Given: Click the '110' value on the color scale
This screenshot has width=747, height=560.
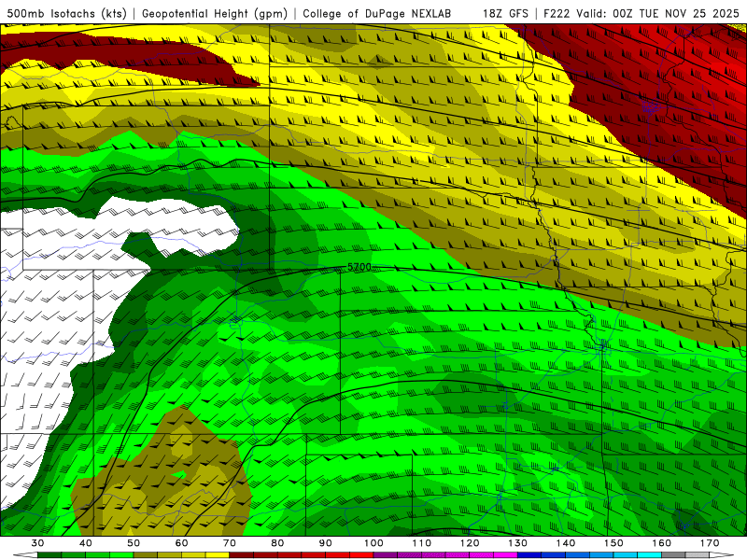Looking at the screenshot, I should click(422, 543).
